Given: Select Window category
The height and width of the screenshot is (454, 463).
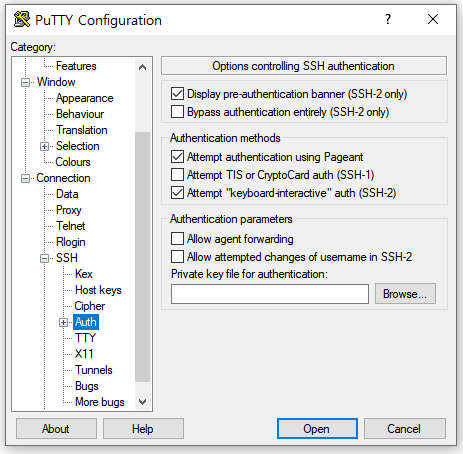Looking at the screenshot, I should [56, 82].
